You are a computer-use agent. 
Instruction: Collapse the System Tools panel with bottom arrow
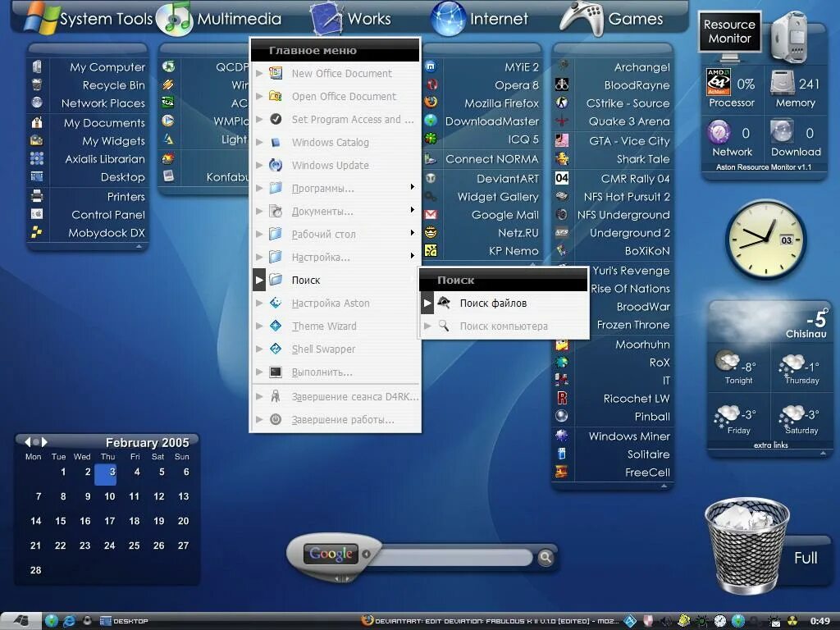click(139, 246)
